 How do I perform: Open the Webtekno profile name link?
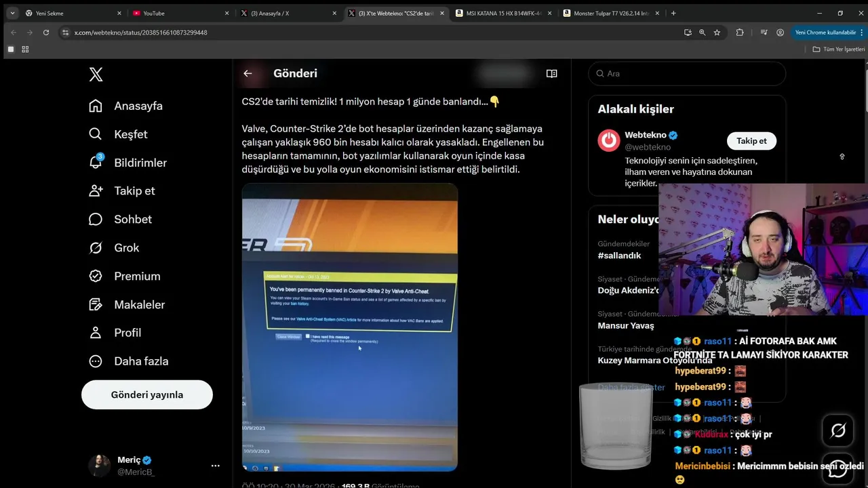click(x=646, y=135)
